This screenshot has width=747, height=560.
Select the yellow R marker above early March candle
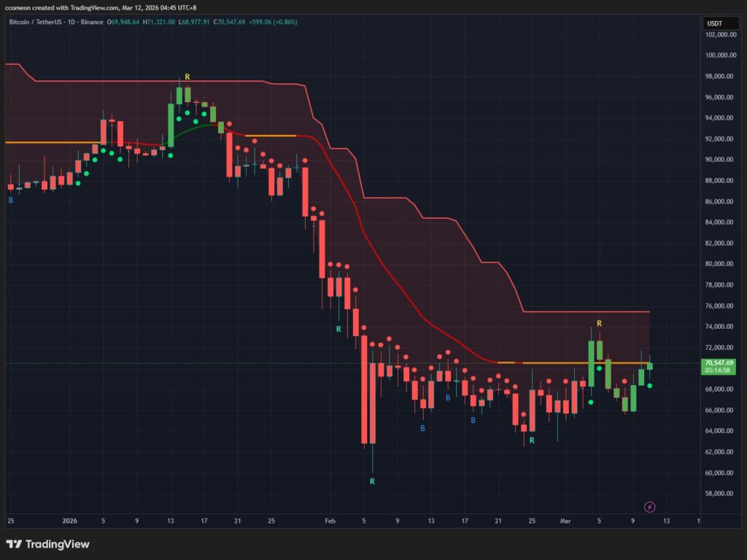600,323
